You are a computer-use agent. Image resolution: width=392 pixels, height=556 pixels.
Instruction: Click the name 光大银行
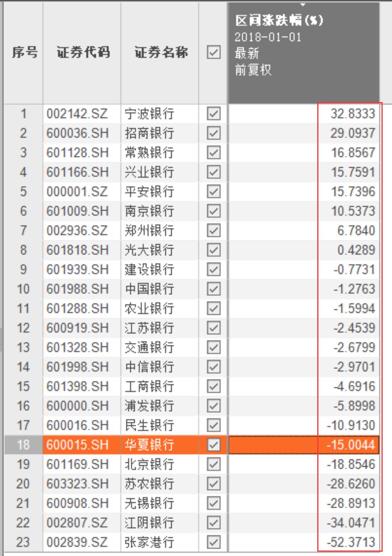tap(149, 250)
